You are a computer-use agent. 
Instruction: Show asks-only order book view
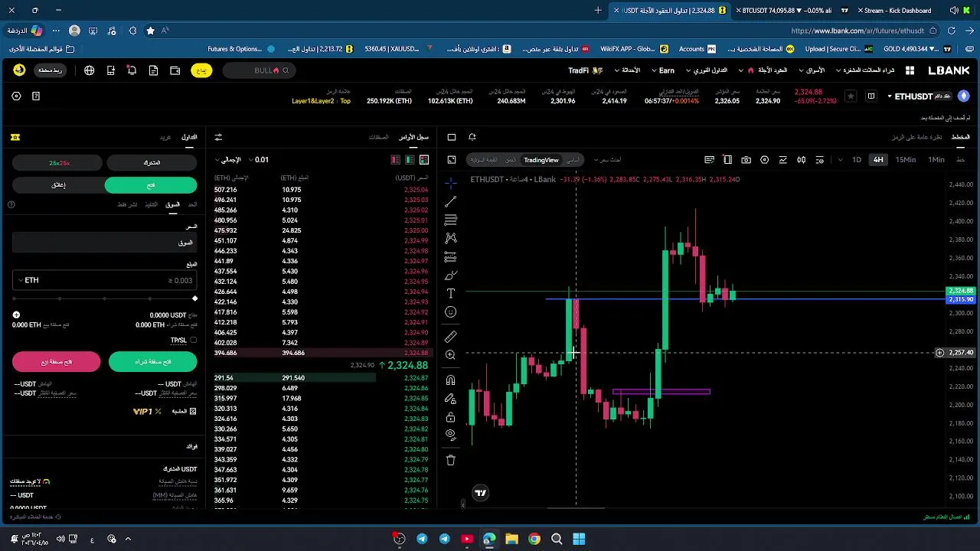coord(396,160)
